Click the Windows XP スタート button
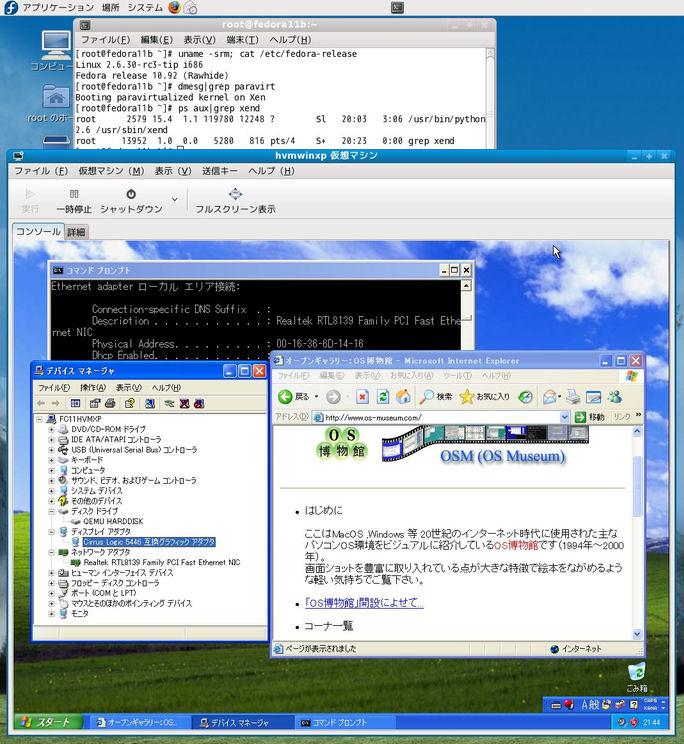Image resolution: width=684 pixels, height=744 pixels. pyautogui.click(x=46, y=721)
